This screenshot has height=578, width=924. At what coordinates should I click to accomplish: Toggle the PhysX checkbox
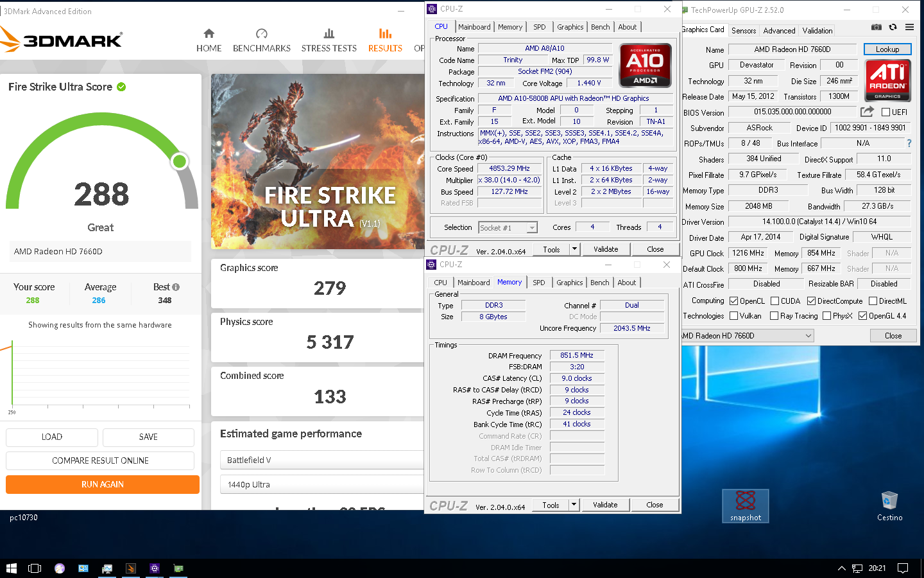tap(827, 315)
